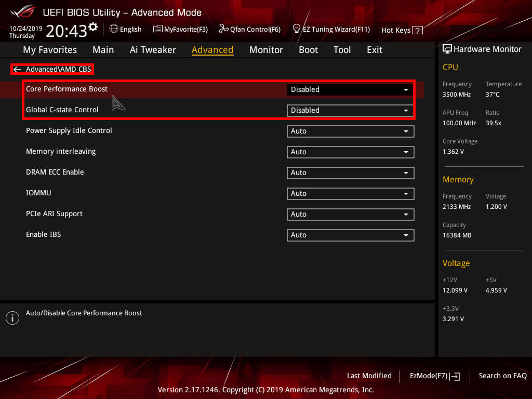
Task: Click the Auto/Disable Core Performance Boost help text
Action: tap(84, 313)
